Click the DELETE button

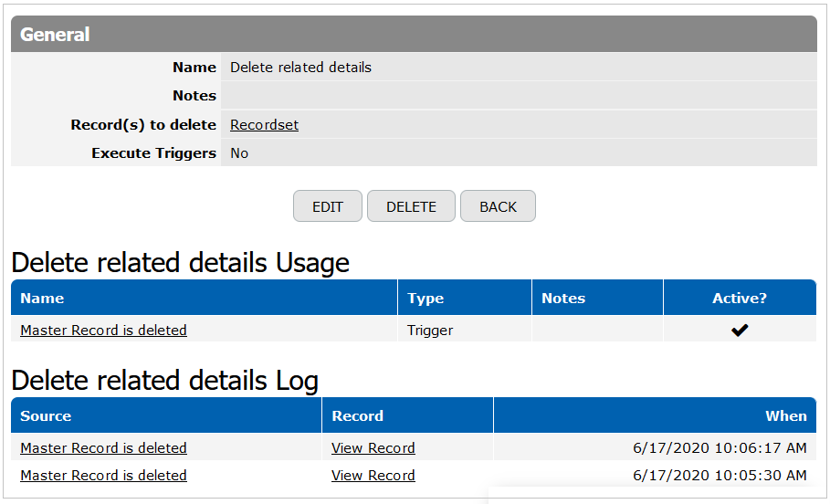pos(411,206)
